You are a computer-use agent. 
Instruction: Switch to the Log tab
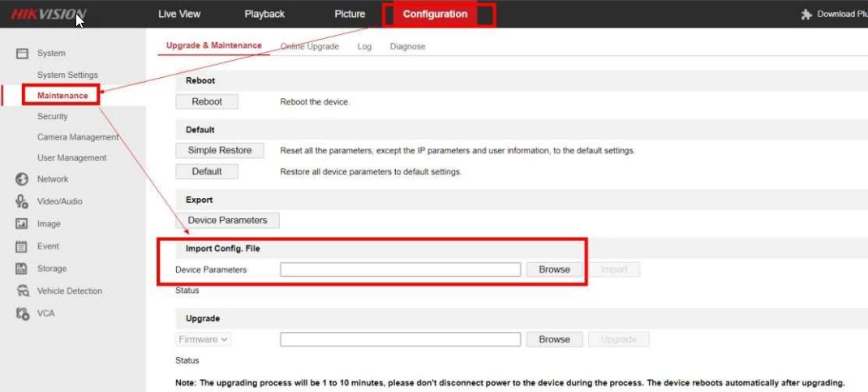click(x=364, y=47)
